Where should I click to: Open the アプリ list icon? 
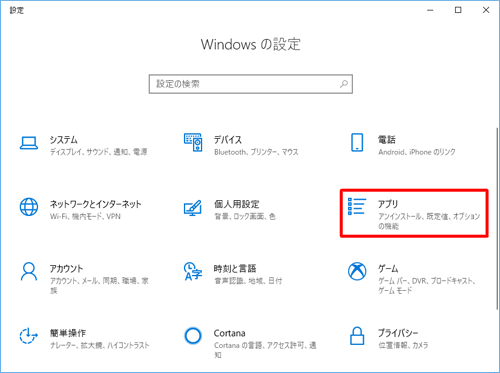[x=357, y=206]
